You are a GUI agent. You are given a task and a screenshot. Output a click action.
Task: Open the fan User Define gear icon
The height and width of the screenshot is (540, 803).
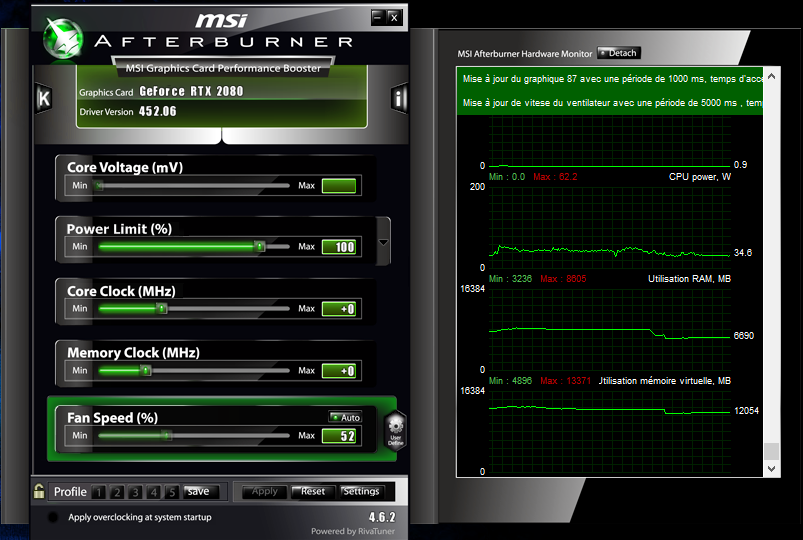click(396, 431)
